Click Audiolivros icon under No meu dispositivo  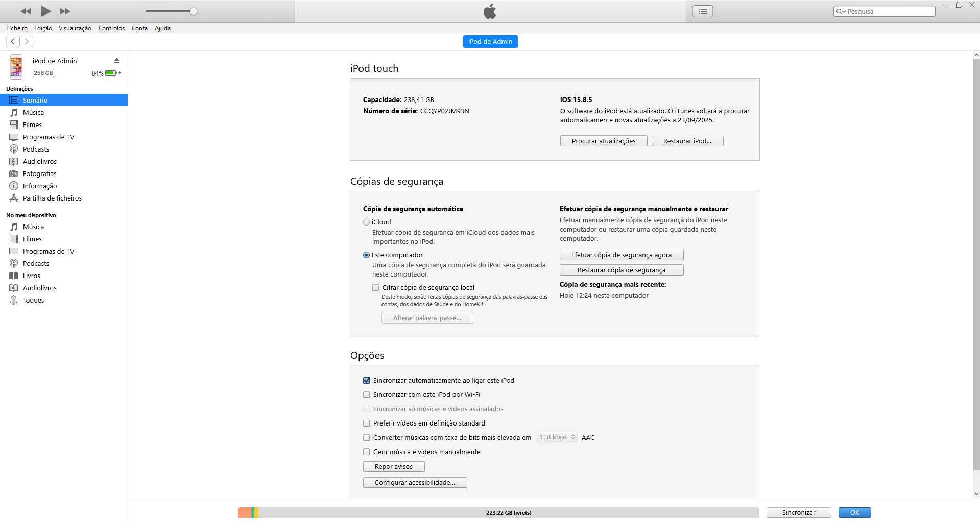(x=14, y=288)
